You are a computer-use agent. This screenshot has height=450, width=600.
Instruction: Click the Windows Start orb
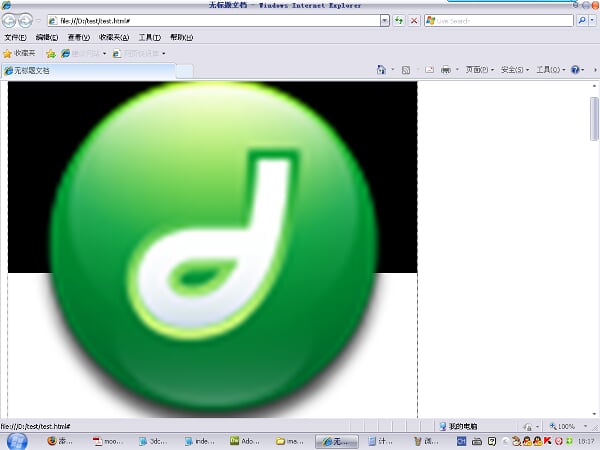tap(17, 442)
